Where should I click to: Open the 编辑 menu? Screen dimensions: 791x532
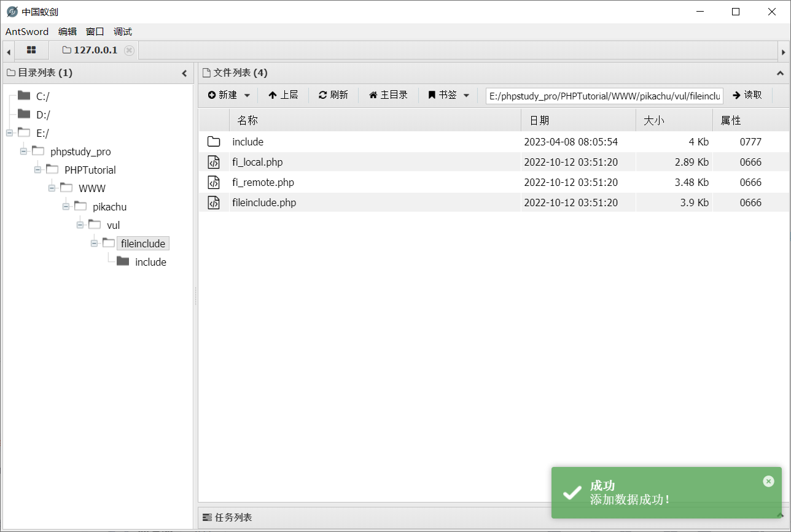(x=68, y=32)
